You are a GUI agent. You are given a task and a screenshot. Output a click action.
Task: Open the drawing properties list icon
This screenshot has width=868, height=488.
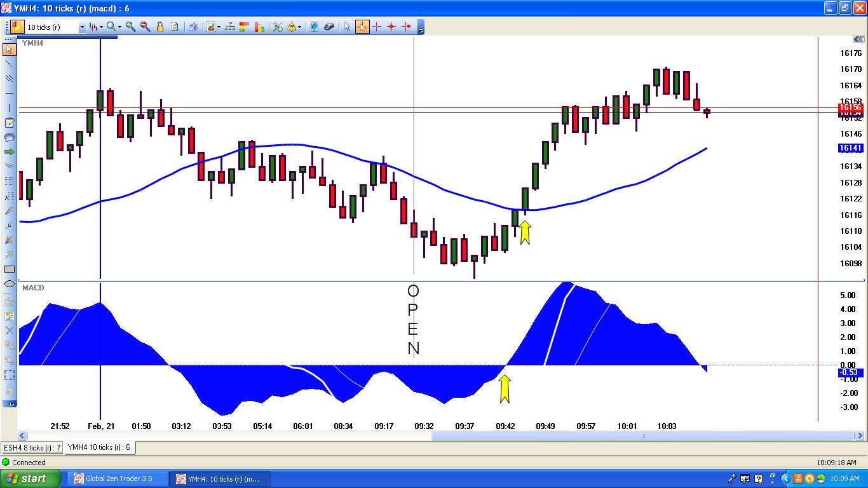pyautogui.click(x=9, y=316)
